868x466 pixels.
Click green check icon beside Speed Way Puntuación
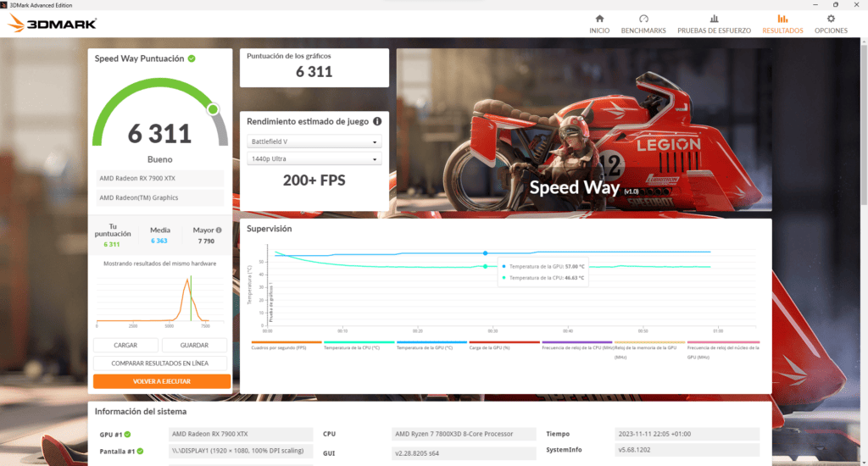192,58
